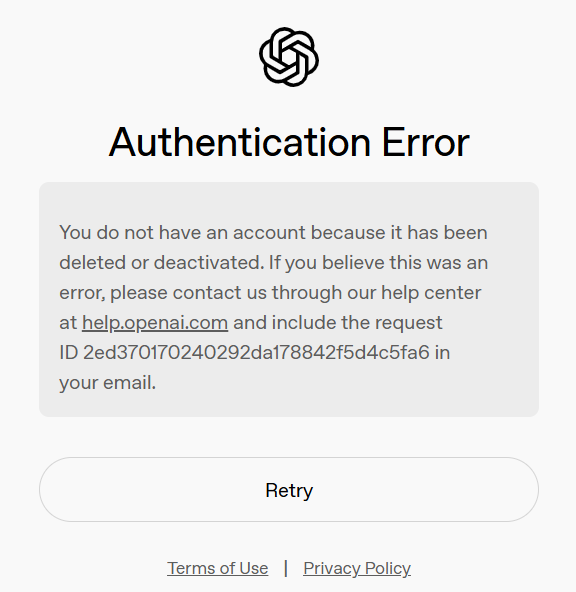Click the word "Authentication" in the heading
Screen dimensions: 576x592
pyautogui.click(x=240, y=142)
